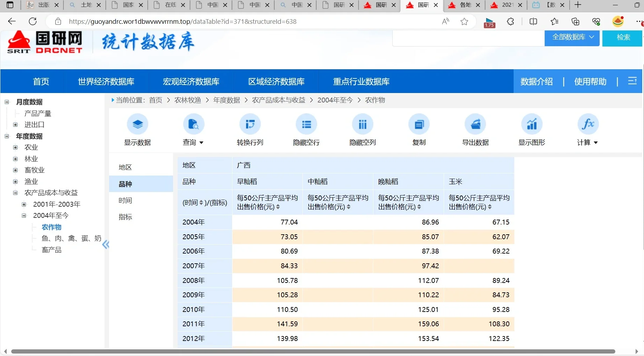
Task: Open browser collections icon
Action: pos(575,22)
